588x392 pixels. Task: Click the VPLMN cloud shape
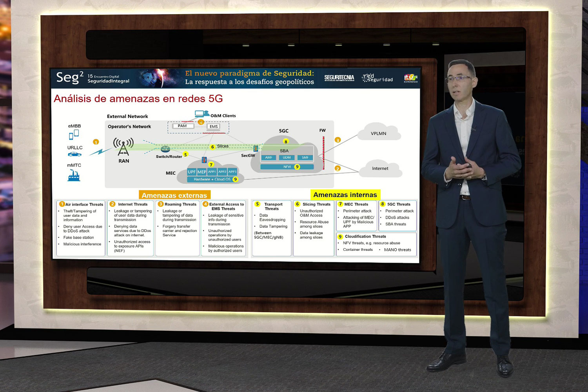(379, 132)
